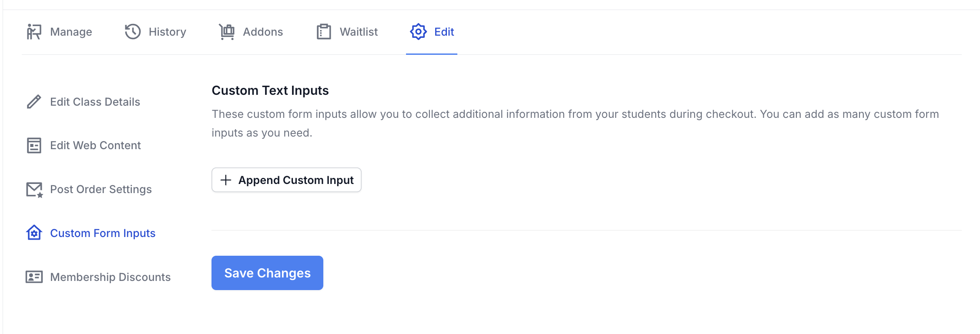Click the Waitlist clipboard icon

click(x=324, y=32)
